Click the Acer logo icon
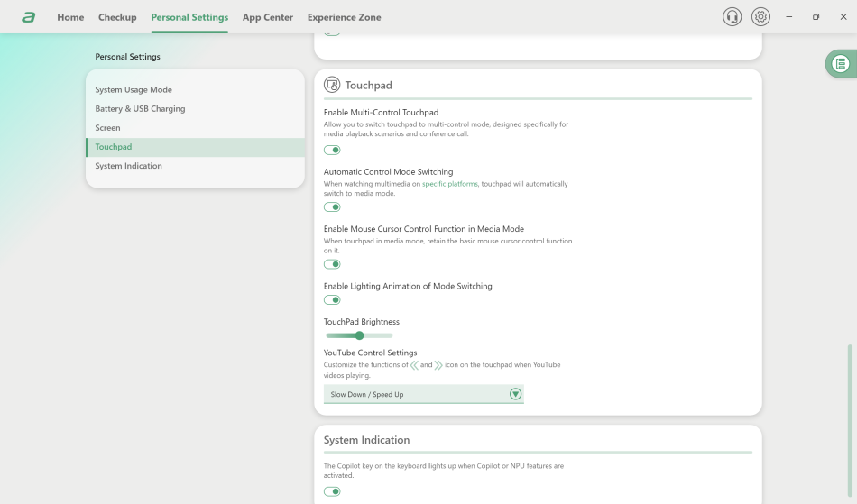Image resolution: width=857 pixels, height=504 pixels. 29,17
